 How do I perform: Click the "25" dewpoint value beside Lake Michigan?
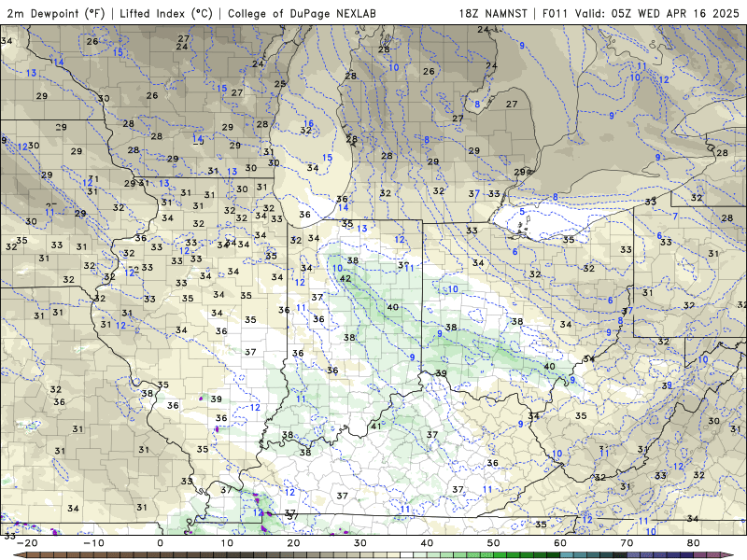280,84
